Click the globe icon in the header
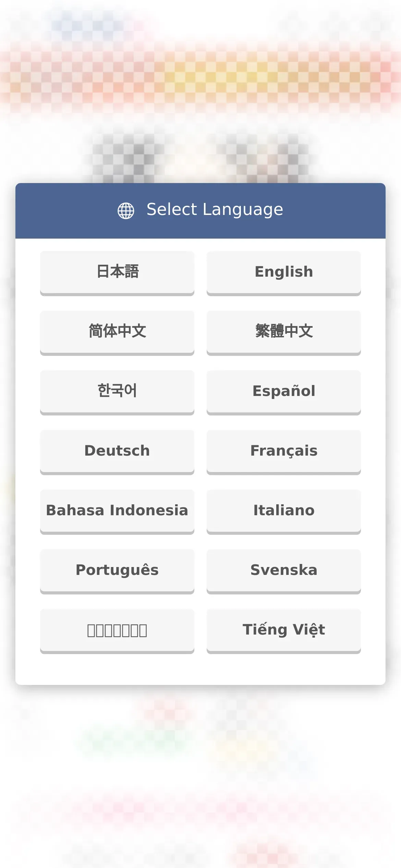The image size is (401, 868). [x=126, y=210]
